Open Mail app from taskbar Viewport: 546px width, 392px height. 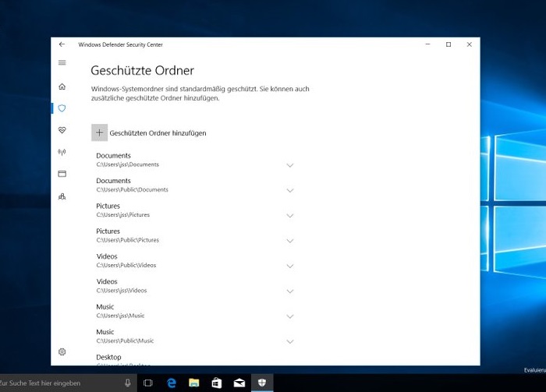tap(239, 383)
